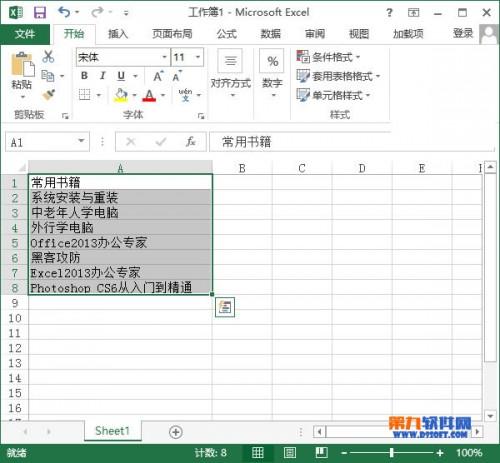Click the zoom slider handle
Screen dimensions: 500x463
click(392, 453)
